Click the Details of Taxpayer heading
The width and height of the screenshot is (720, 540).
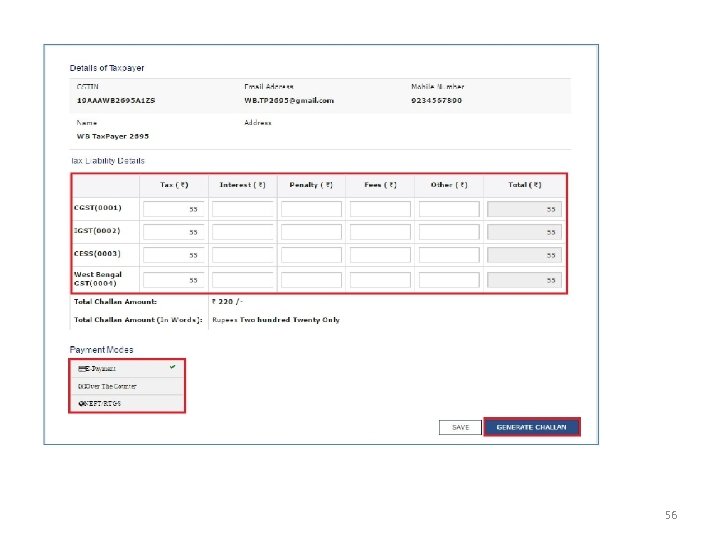[107, 68]
